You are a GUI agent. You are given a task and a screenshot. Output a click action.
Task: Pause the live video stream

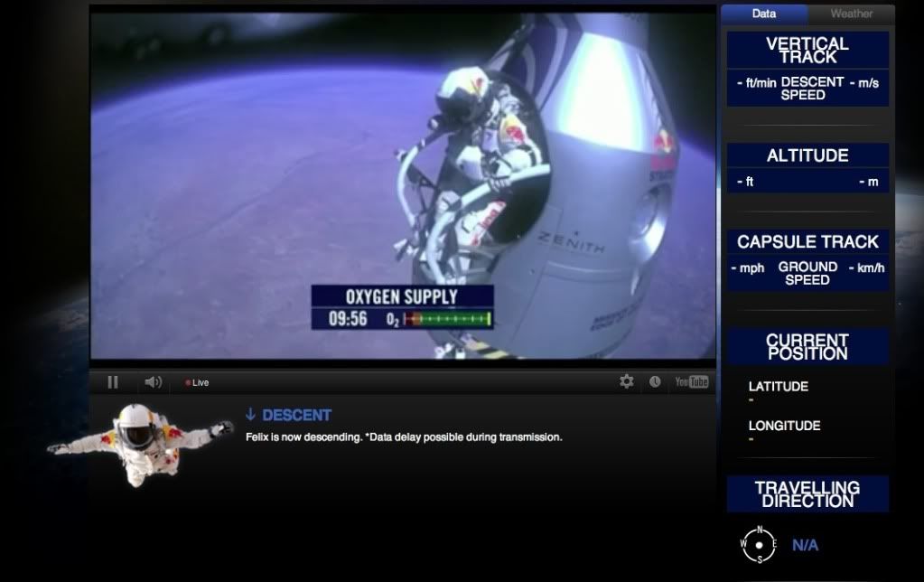coord(113,382)
